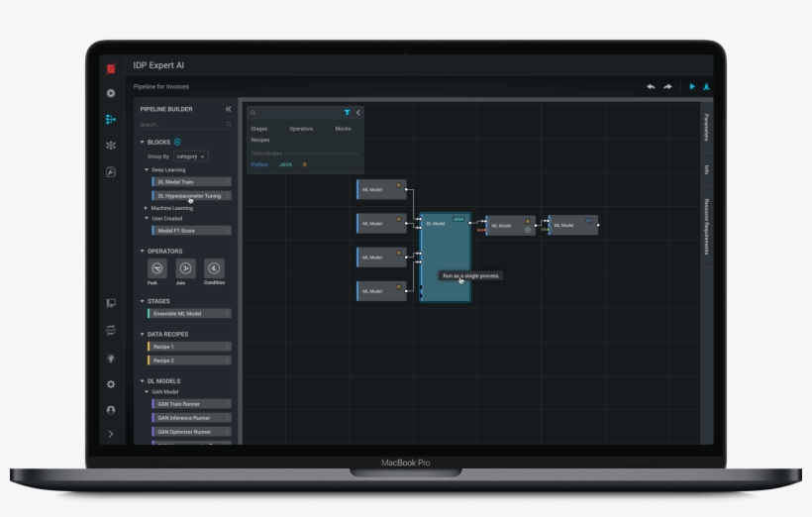Click the redo arrow in top toolbar
The image size is (812, 517).
[x=668, y=86]
